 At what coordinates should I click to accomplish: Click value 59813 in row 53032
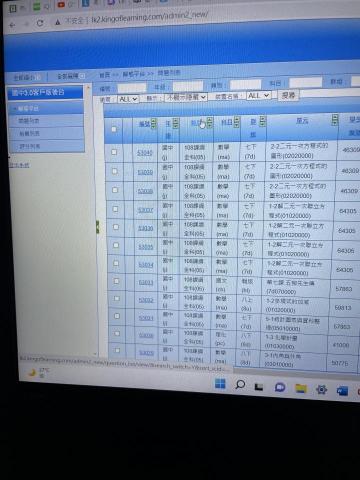click(343, 308)
